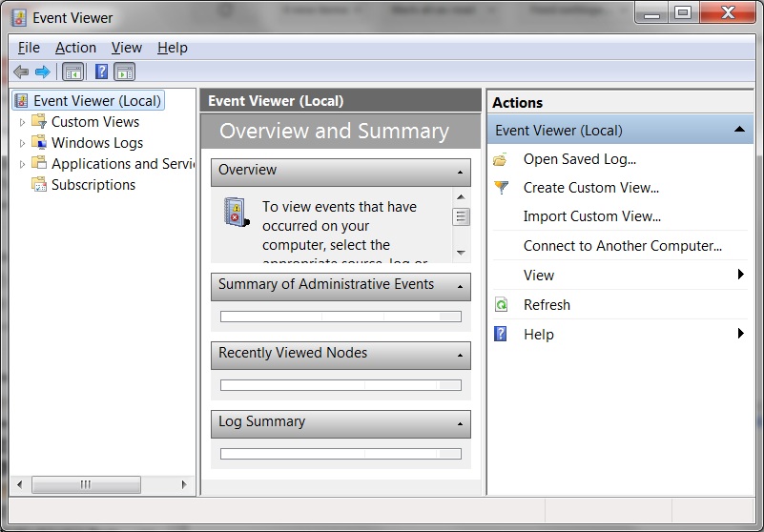Viewport: 764px width, 532px height.
Task: Click the Recently Viewed Nodes progress bar
Action: 341,385
